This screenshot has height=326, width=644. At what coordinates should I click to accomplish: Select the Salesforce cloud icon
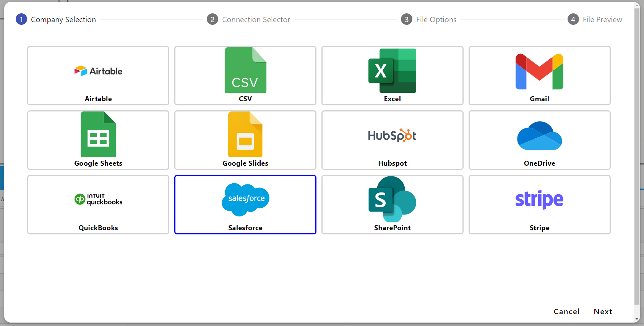click(x=245, y=199)
